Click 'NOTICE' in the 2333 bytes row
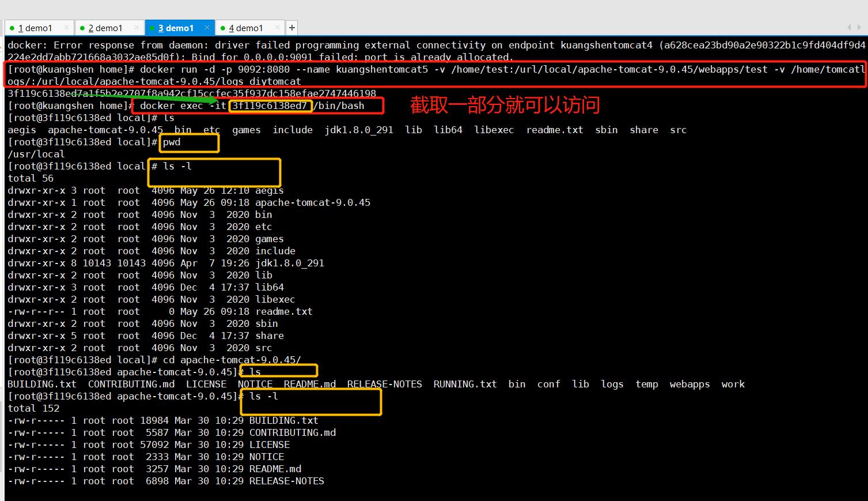The image size is (868, 501). click(x=267, y=457)
